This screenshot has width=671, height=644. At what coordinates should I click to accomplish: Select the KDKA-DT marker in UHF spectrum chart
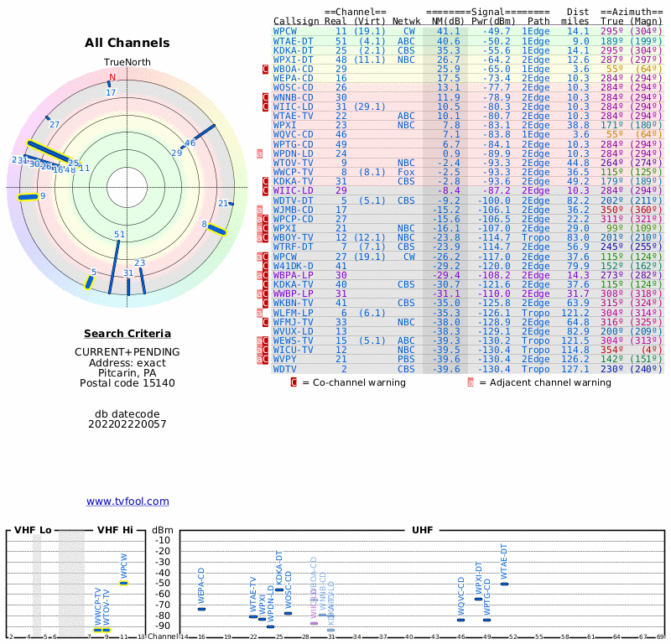point(279,589)
